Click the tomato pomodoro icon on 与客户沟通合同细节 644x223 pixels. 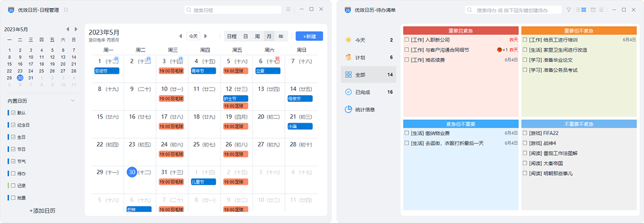499,50
